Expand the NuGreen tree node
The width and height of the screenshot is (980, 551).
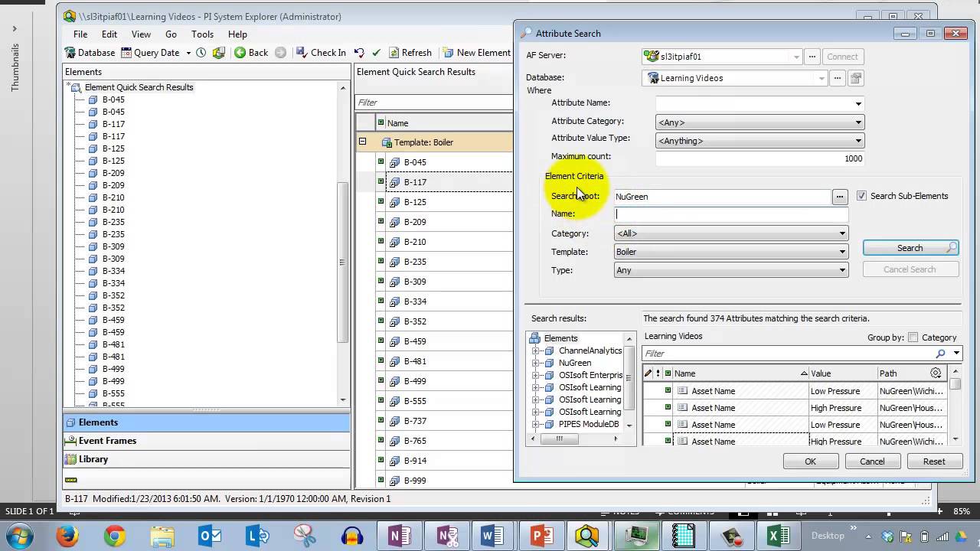point(536,363)
